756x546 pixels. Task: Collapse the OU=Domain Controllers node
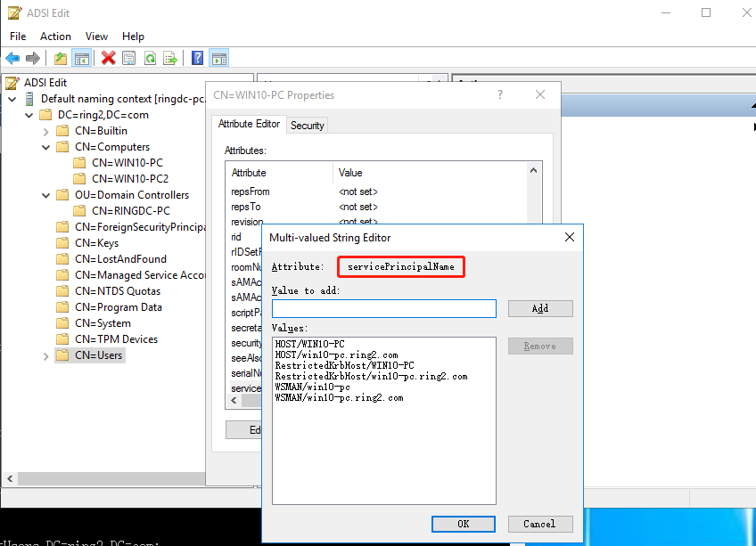click(x=46, y=195)
